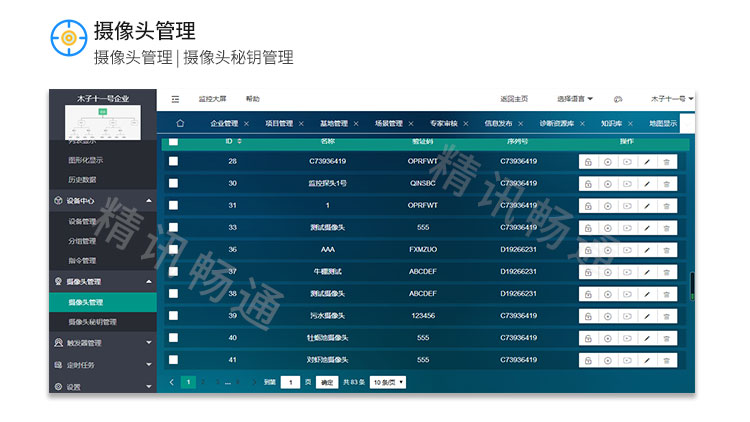Click the 确定 pagination confirm button
The height and width of the screenshot is (422, 750).
coord(327,382)
